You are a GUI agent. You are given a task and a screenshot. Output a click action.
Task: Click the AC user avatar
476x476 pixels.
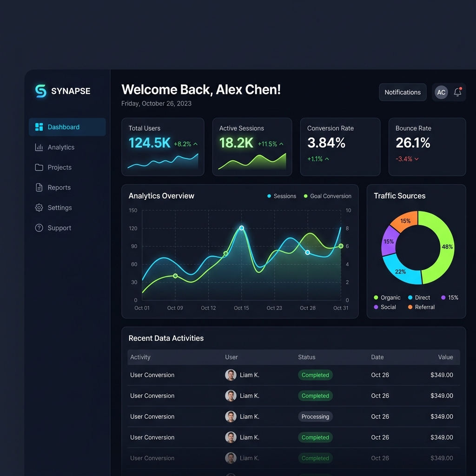pyautogui.click(x=441, y=93)
